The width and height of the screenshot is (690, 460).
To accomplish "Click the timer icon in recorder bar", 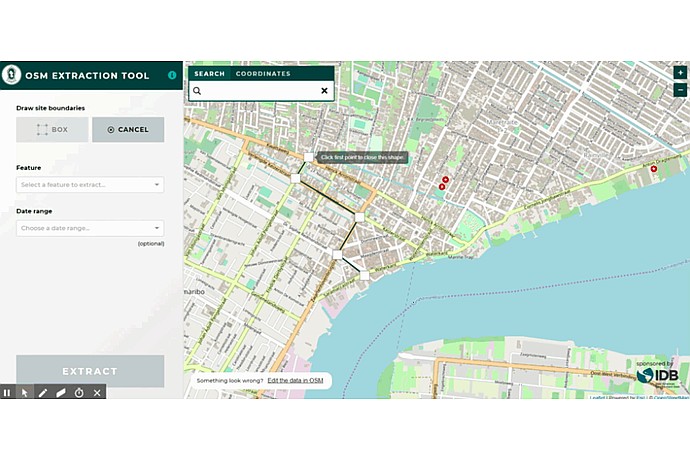I will tap(79, 393).
